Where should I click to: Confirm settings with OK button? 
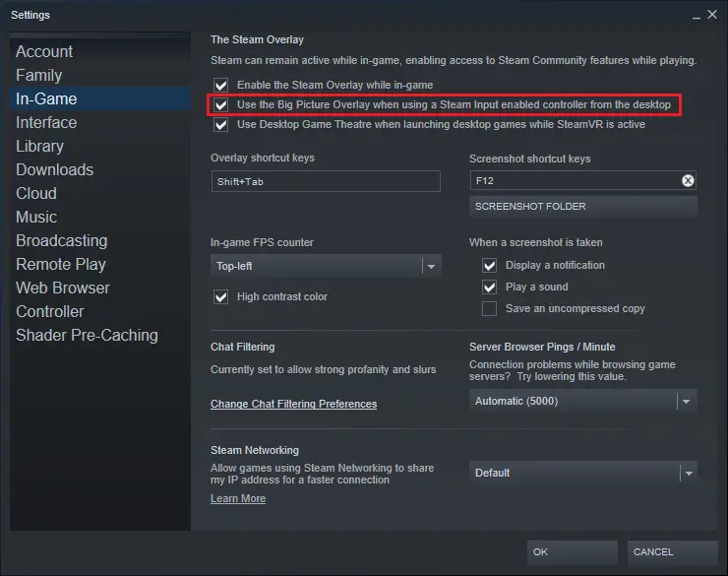[x=572, y=552]
